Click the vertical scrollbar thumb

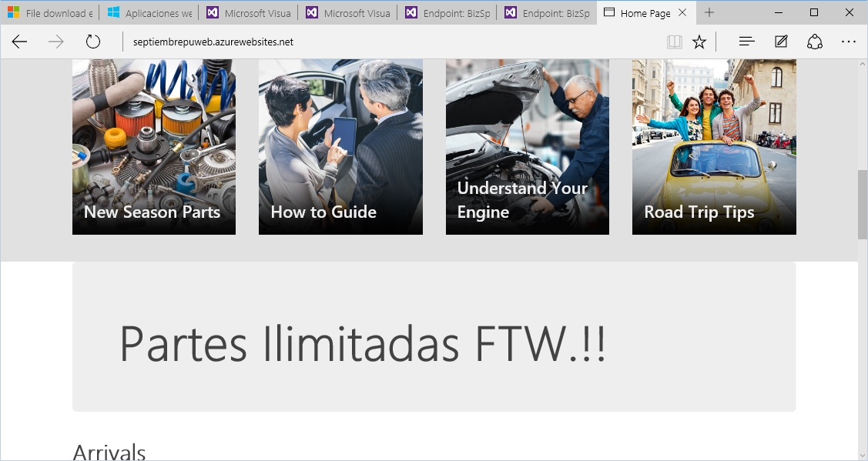(863, 205)
